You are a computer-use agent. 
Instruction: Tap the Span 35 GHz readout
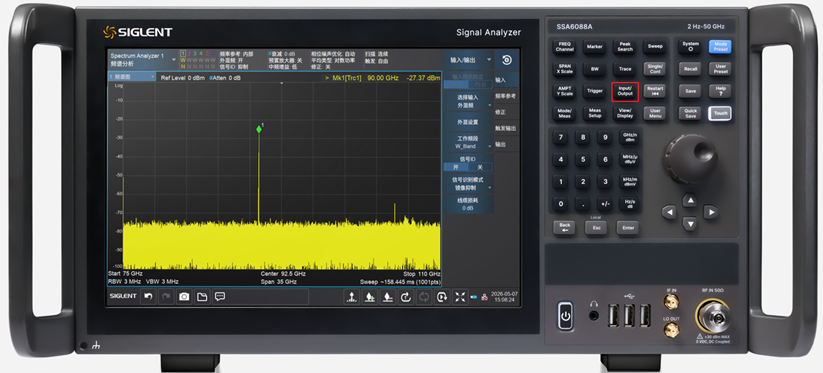point(279,282)
